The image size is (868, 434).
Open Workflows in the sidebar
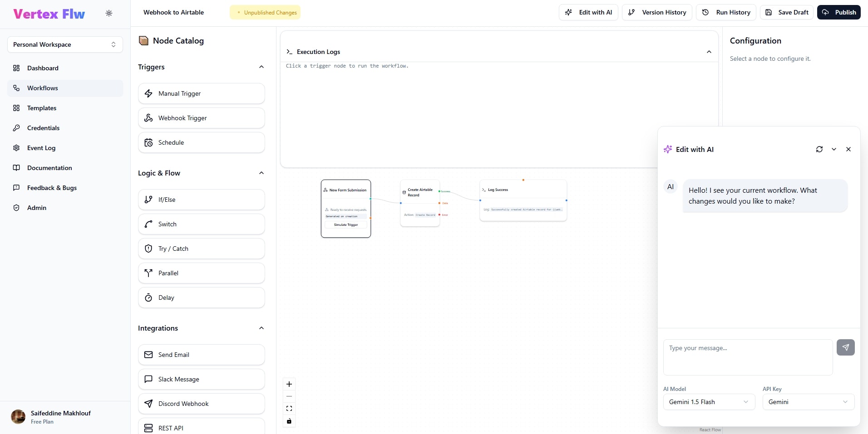pos(65,88)
